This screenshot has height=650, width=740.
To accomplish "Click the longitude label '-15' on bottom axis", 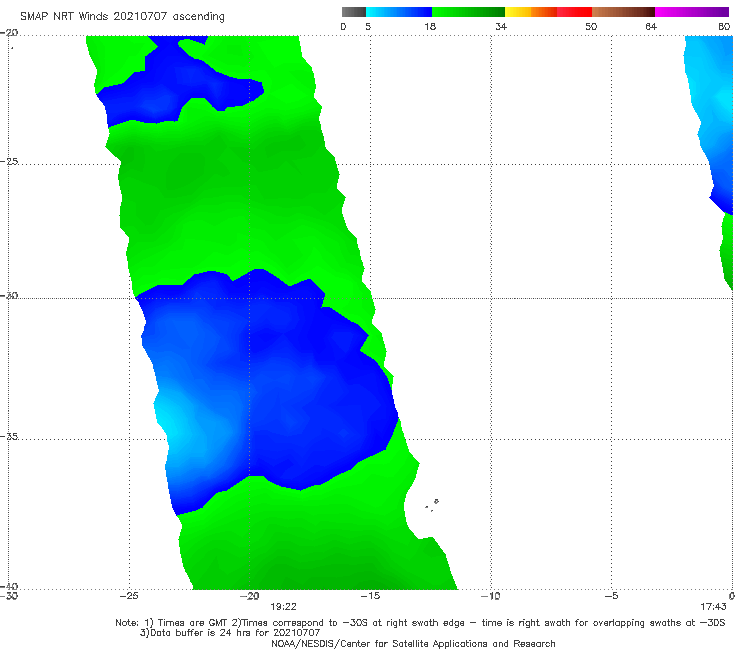I will point(370,596).
